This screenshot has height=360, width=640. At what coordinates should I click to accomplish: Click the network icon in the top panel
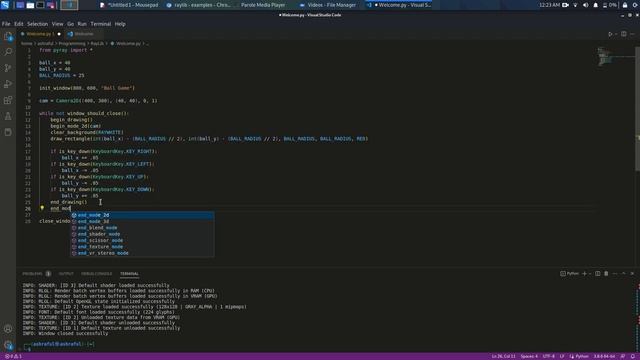576,5
